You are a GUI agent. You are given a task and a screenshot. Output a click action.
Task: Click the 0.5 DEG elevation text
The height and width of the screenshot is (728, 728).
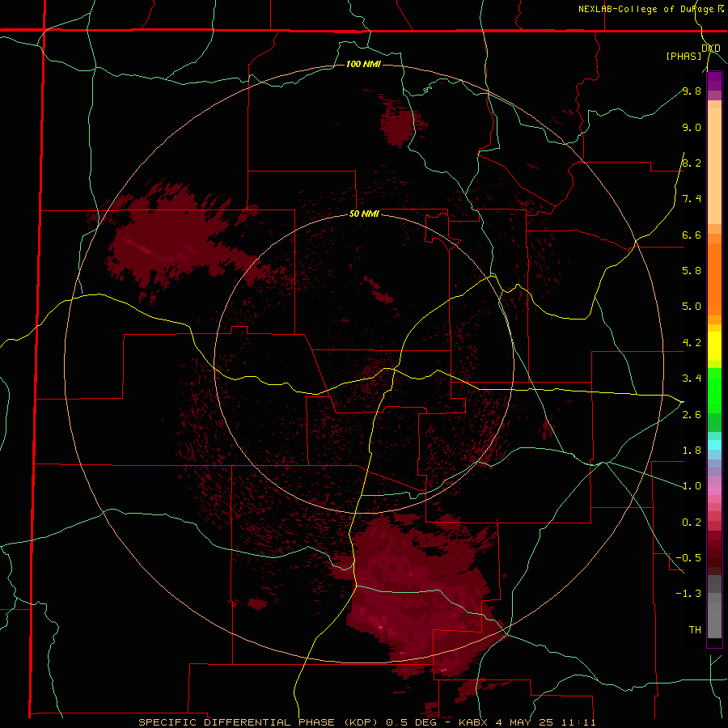pos(410,722)
